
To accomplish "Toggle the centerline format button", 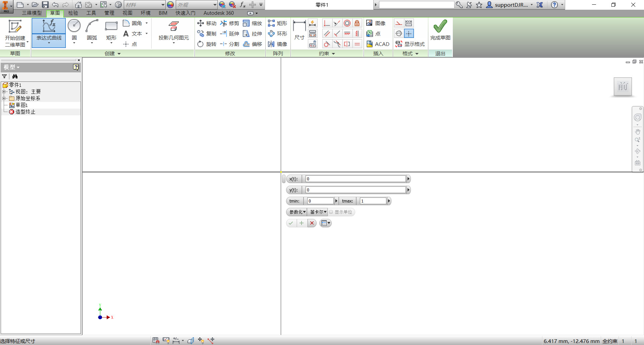I will pos(398,34).
